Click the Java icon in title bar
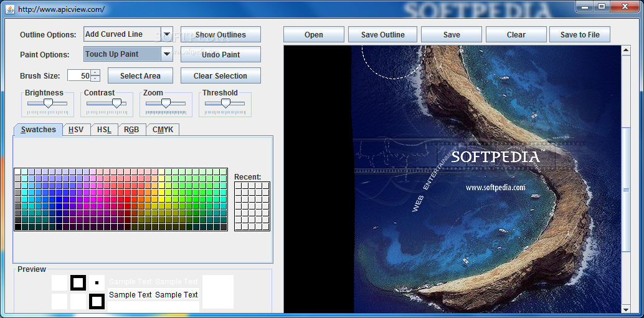The image size is (644, 318). 10,9
